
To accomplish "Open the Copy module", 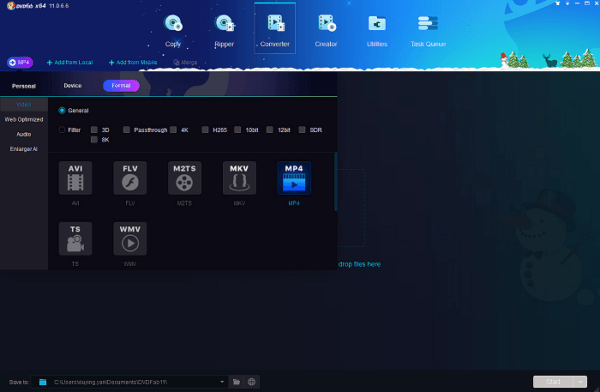I will pyautogui.click(x=173, y=31).
